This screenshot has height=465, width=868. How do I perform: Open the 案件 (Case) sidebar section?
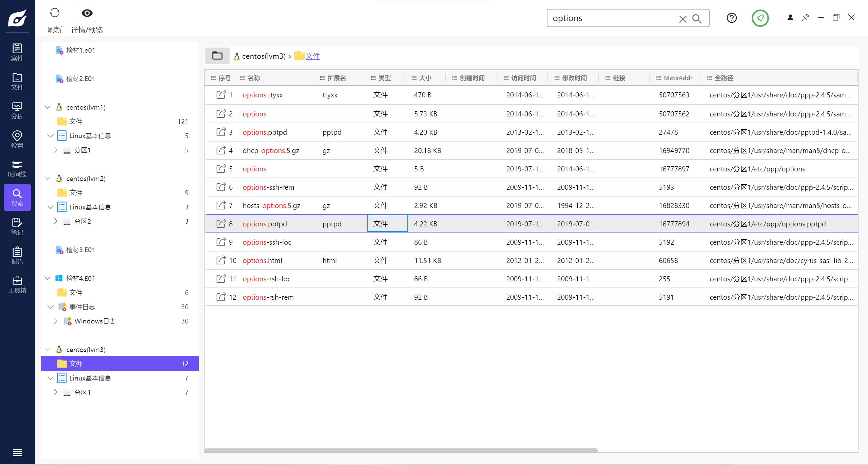click(x=17, y=52)
